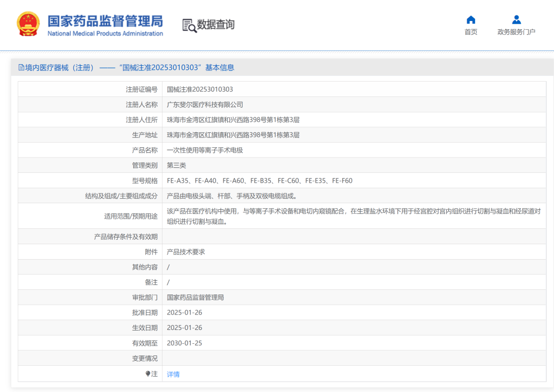This screenshot has width=554, height=392.
Task: Select management category value 第三类
Action: (x=176, y=165)
